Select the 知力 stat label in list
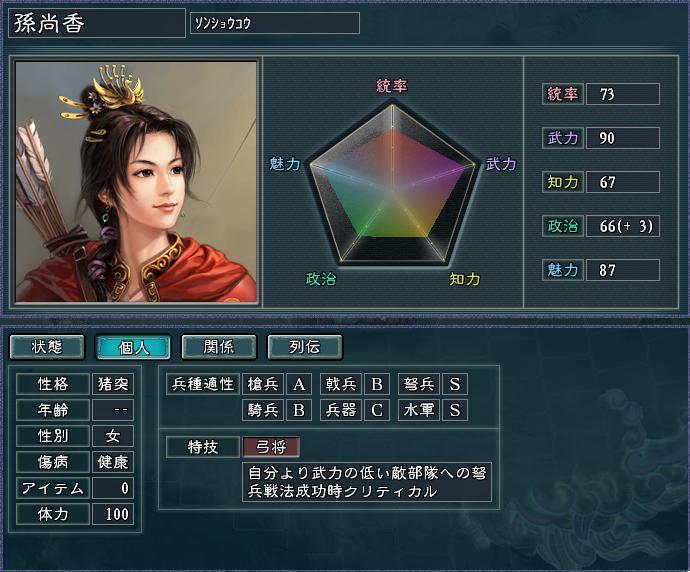 click(x=563, y=182)
